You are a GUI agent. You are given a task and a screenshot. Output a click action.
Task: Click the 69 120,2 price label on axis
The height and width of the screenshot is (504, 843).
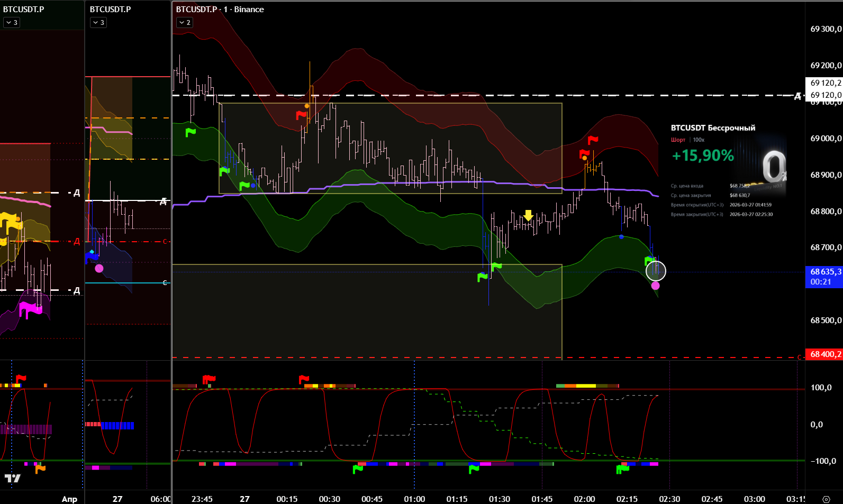824,83
